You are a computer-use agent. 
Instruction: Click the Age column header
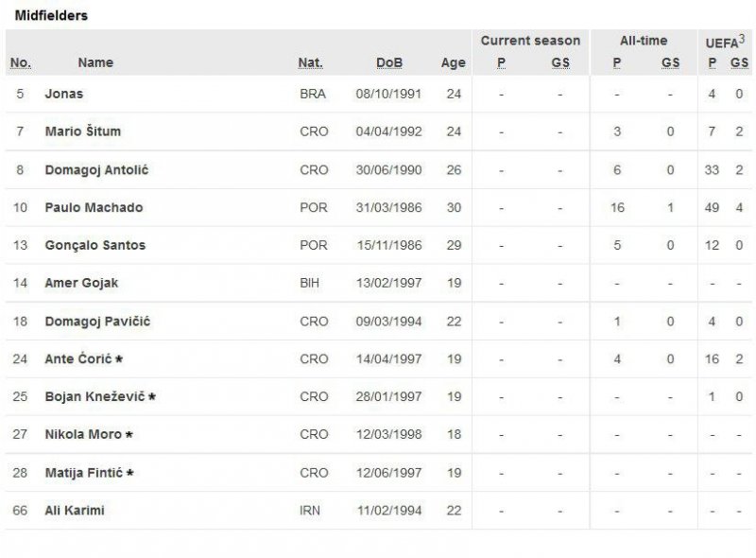coord(454,63)
